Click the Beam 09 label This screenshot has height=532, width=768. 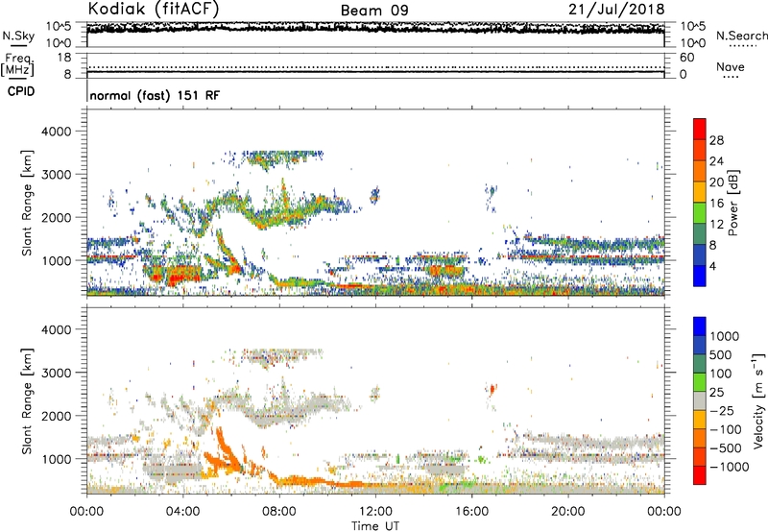[374, 11]
